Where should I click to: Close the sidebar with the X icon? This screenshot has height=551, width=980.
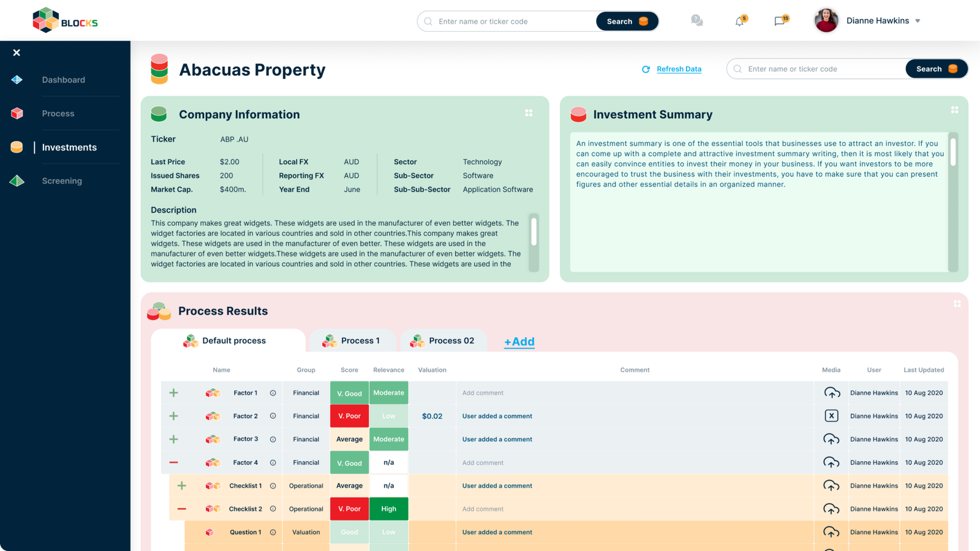pos(17,53)
